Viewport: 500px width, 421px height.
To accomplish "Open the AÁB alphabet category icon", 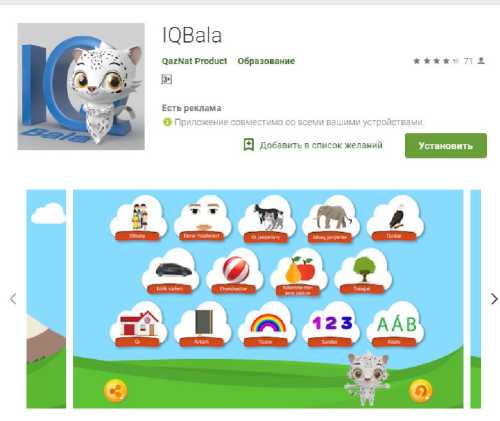I will click(395, 324).
